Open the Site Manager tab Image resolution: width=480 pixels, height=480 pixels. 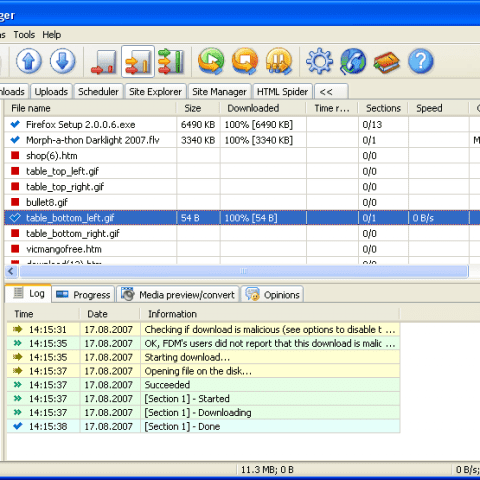tap(219, 91)
